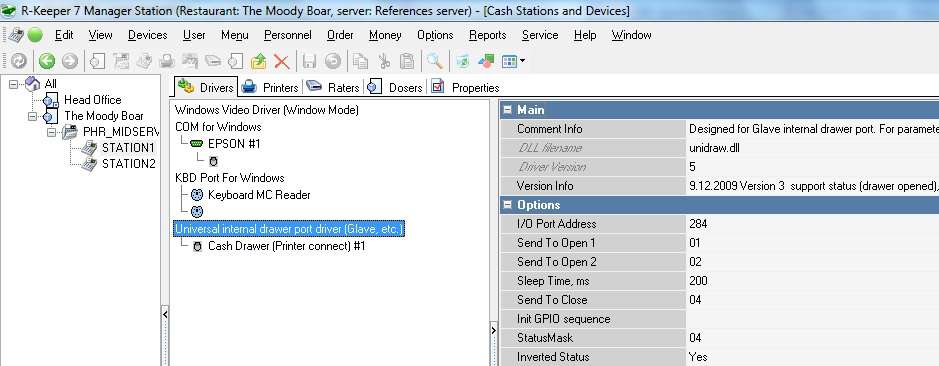Viewport: 939px width, 366px height.
Task: Click the refresh toolbar icon
Action: pos(19,61)
